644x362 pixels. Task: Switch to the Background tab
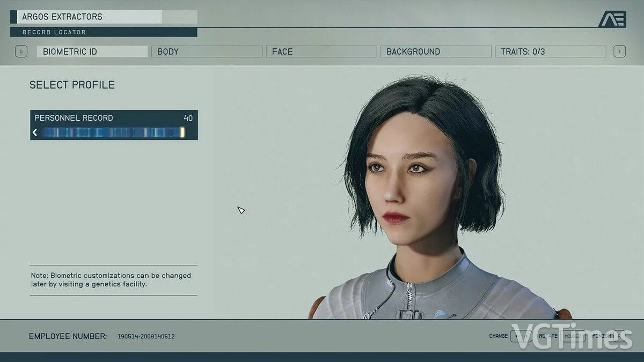435,51
